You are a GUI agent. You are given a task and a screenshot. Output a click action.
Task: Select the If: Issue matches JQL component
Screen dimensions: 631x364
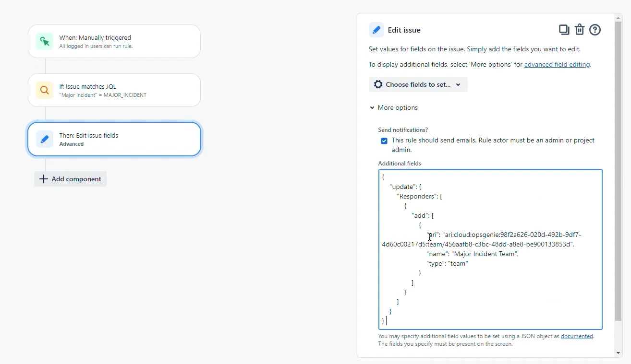pyautogui.click(x=114, y=90)
